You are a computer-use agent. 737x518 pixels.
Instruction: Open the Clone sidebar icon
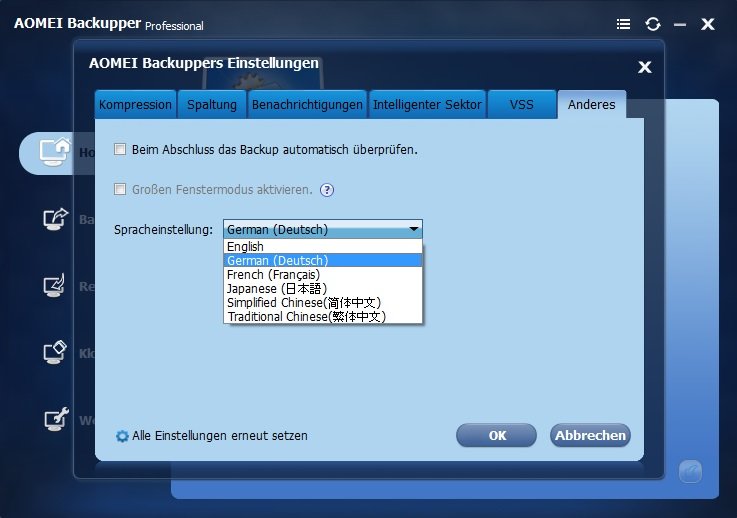pyautogui.click(x=55, y=352)
